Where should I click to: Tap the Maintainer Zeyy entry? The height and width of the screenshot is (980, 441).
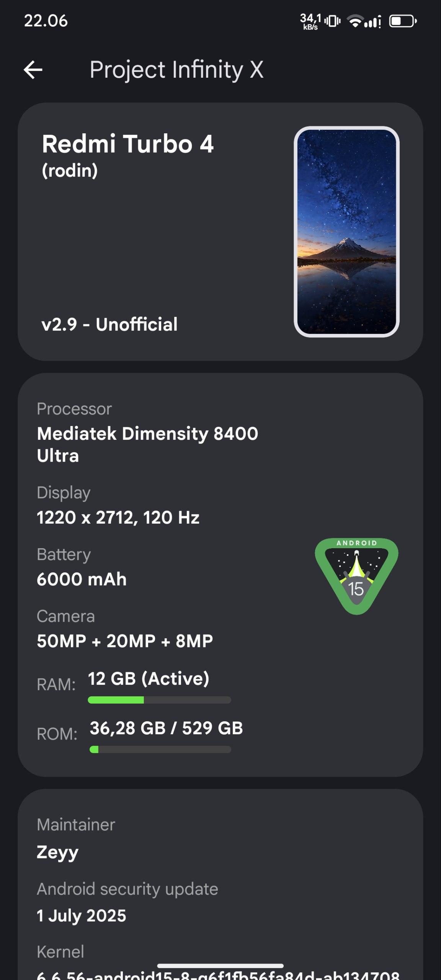pos(57,852)
